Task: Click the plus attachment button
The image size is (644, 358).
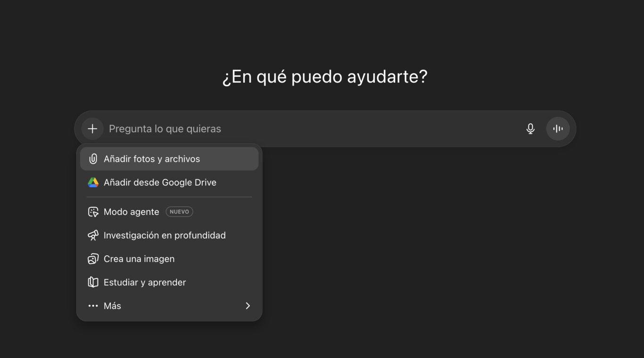Action: (92, 129)
